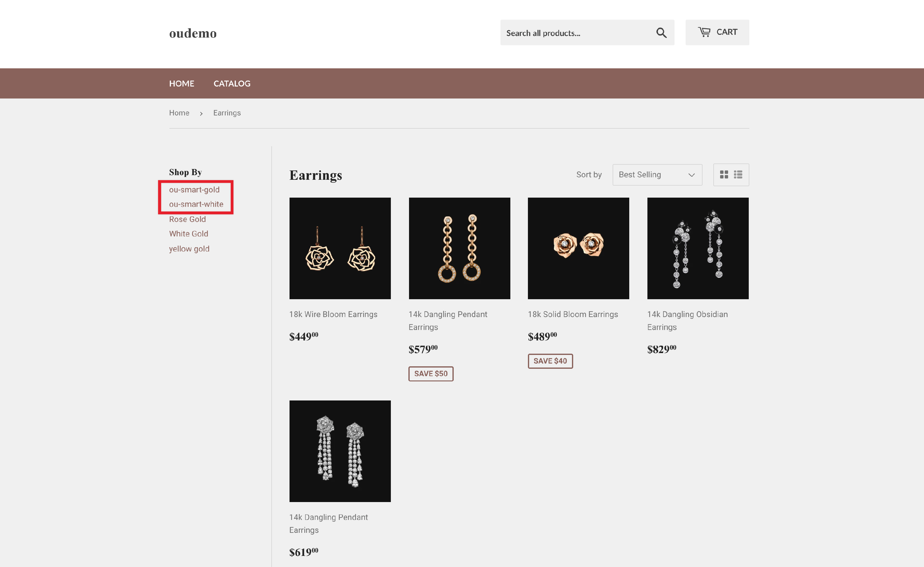The height and width of the screenshot is (567, 924).
Task: Switch to grid view icon
Action: 724,175
